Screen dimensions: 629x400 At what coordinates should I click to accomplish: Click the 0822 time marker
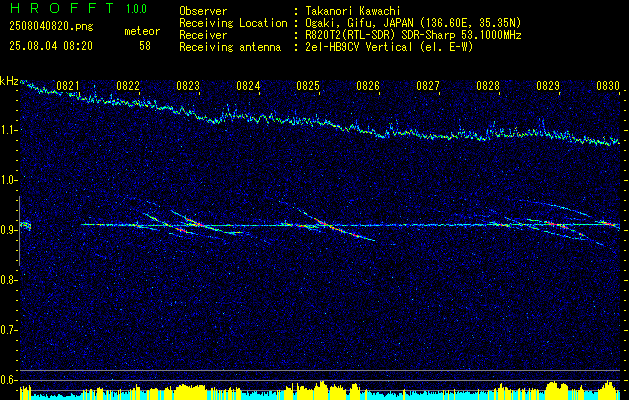point(128,85)
